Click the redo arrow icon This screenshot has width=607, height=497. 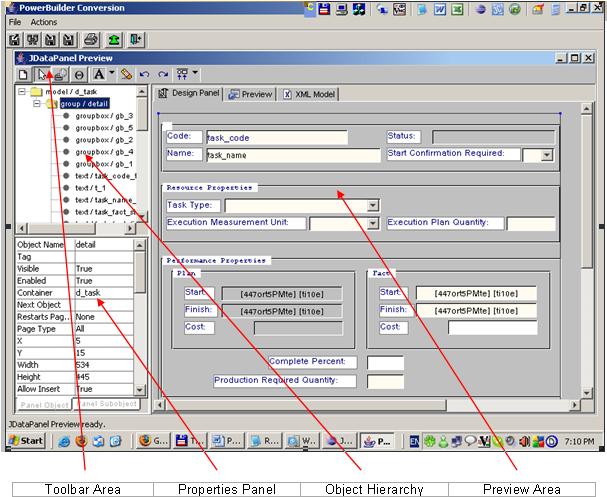(163, 74)
